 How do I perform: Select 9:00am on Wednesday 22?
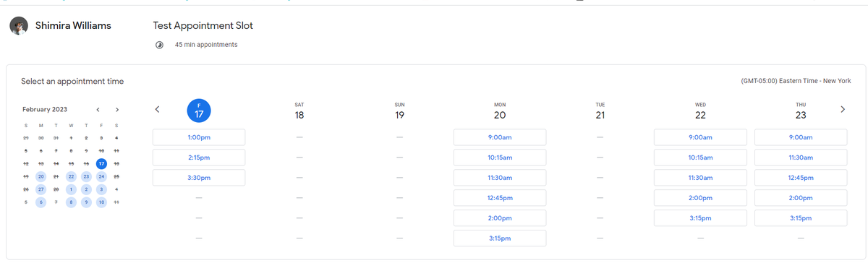[x=700, y=137]
